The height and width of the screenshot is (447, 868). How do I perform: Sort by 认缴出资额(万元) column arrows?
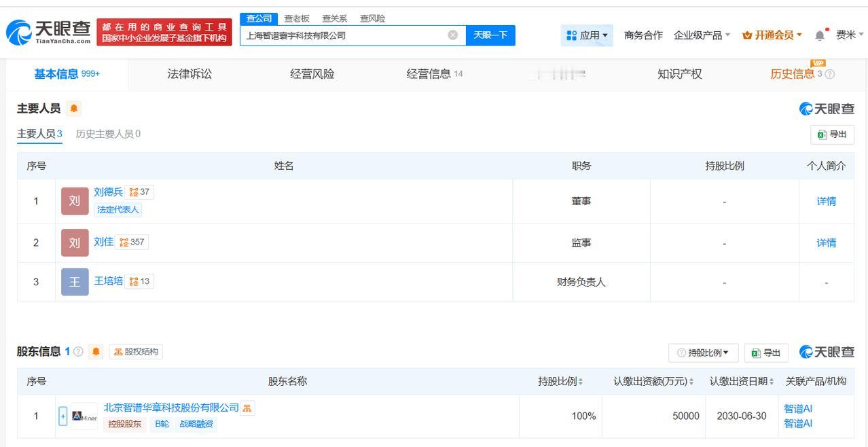point(691,382)
